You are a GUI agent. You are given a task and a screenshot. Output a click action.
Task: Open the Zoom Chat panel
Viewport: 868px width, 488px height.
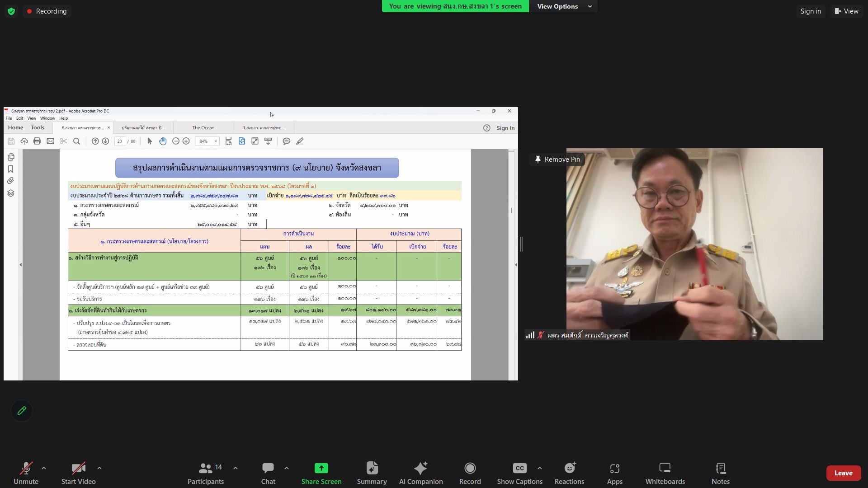point(268,473)
